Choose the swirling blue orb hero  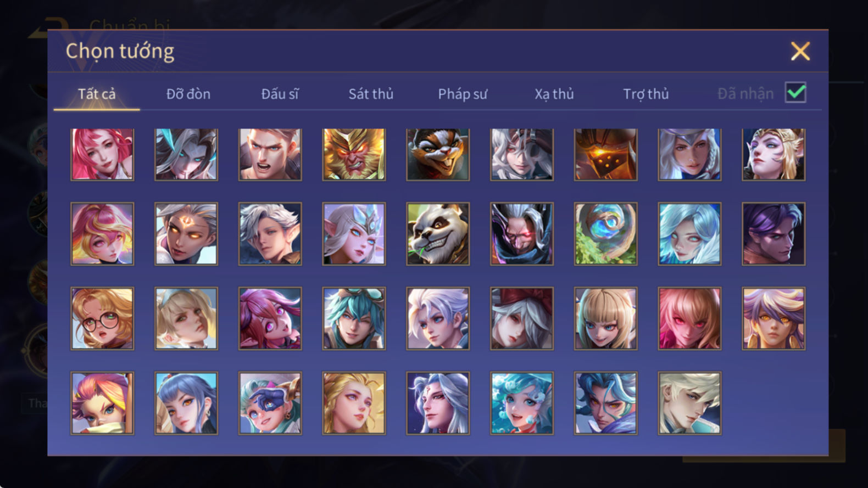606,234
